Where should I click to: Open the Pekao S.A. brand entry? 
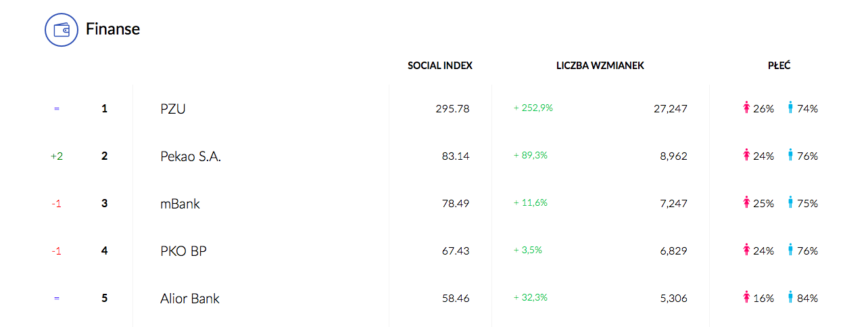click(x=191, y=156)
